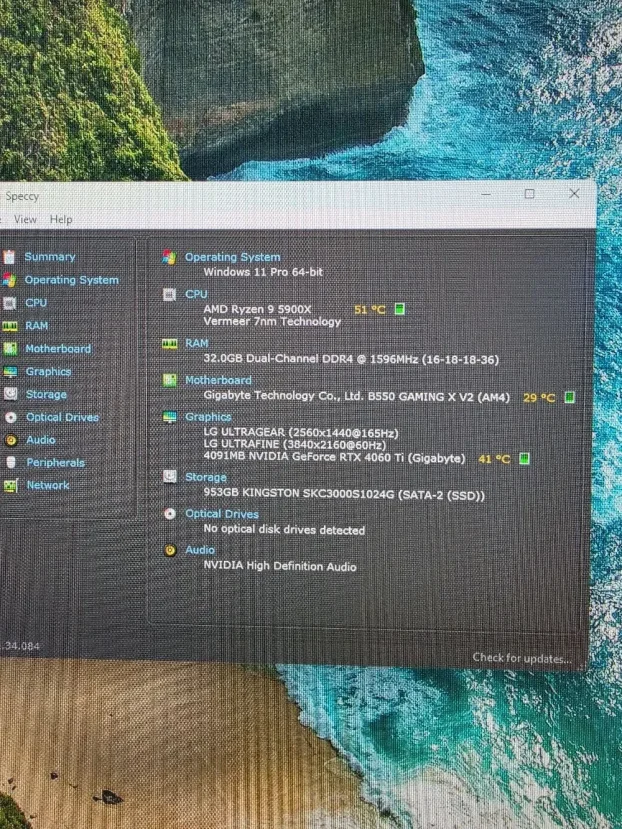Click 'LG ULTRAGEAR (2560x1440@165Hz)' text
622x829 pixels.
(x=301, y=433)
